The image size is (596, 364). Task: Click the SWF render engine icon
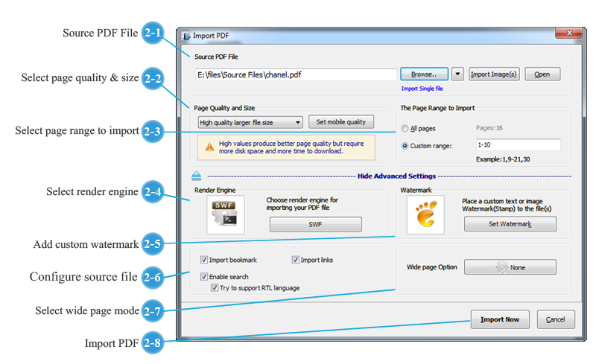(x=224, y=217)
